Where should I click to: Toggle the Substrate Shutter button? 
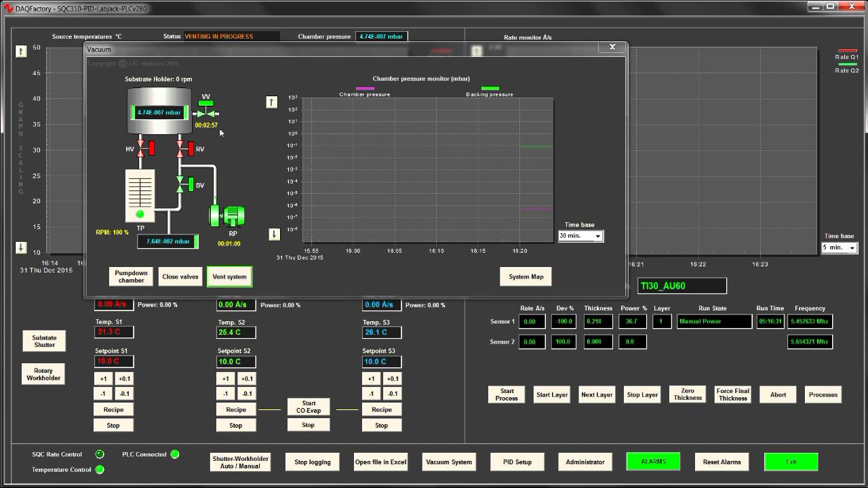tap(44, 341)
